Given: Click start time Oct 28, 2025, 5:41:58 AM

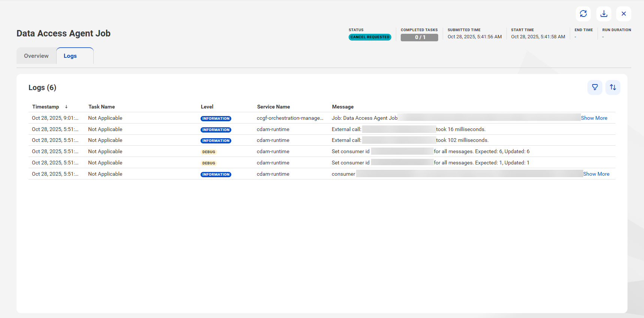Looking at the screenshot, I should 538,37.
